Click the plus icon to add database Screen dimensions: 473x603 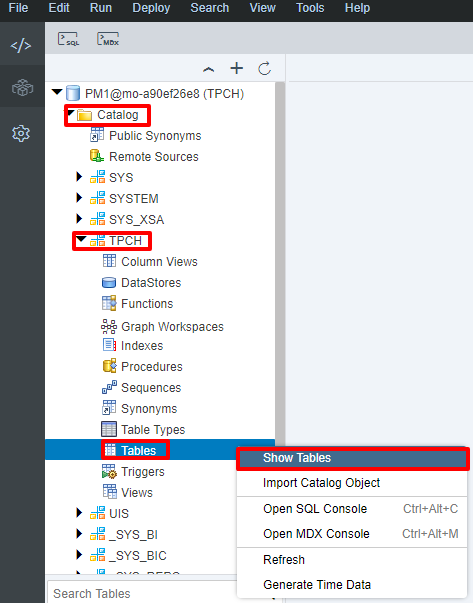coord(236,68)
